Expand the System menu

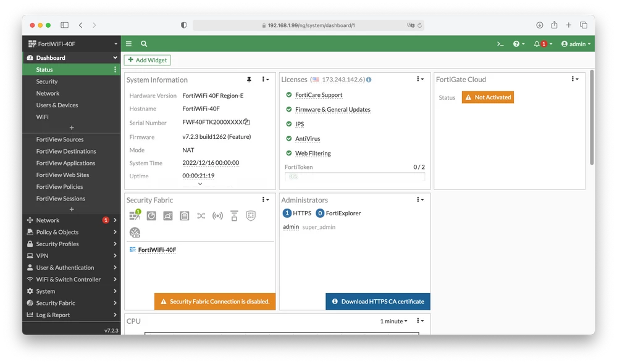71,291
